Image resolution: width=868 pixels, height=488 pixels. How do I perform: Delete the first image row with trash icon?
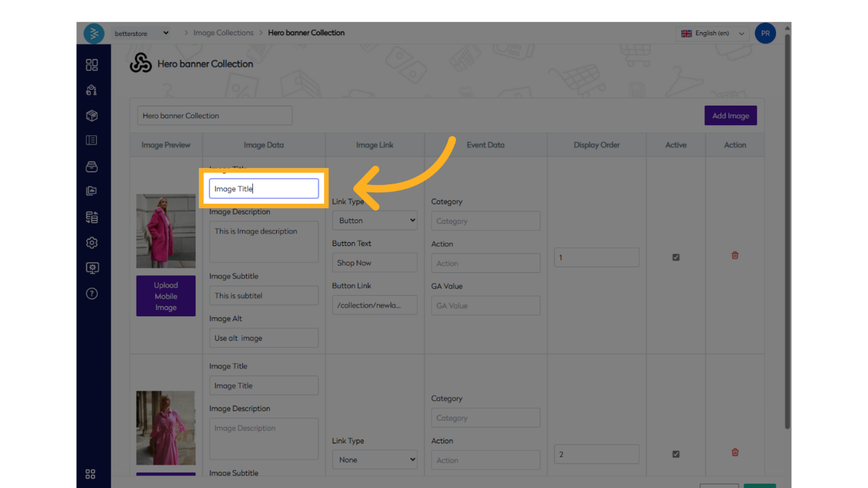[x=735, y=255]
